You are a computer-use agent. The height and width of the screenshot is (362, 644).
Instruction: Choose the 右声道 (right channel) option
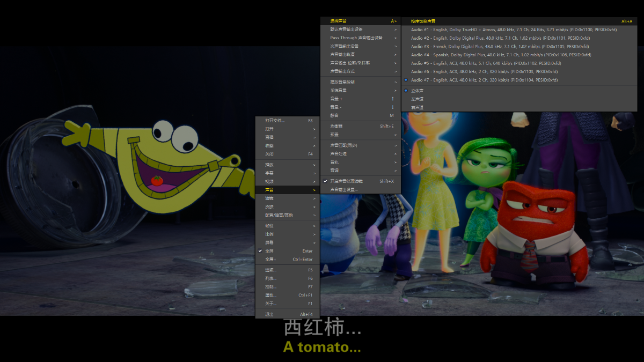(x=417, y=108)
